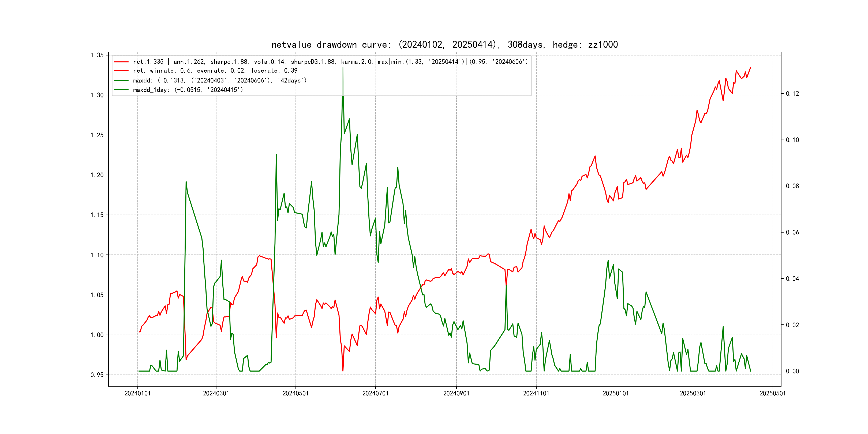Image resolution: width=868 pixels, height=434 pixels.
Task: Click the chart title text
Action: point(444,44)
